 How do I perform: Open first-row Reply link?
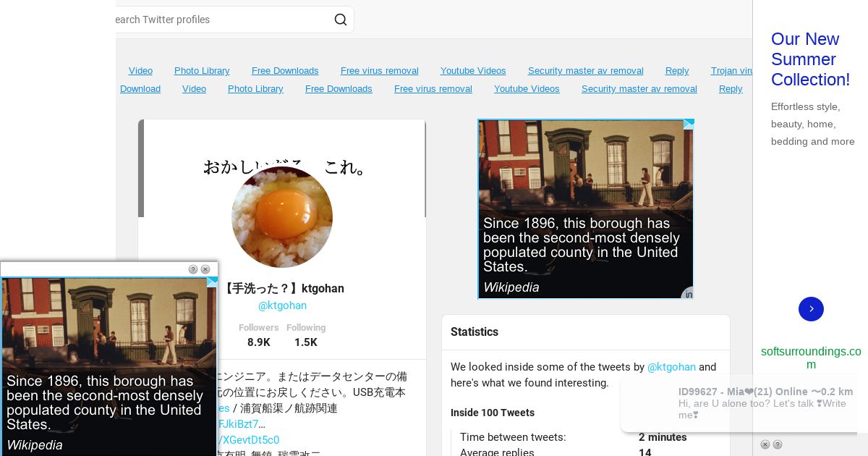coord(677,71)
